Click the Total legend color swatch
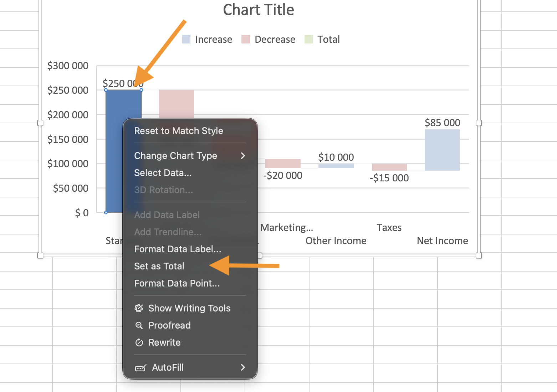 tap(309, 39)
